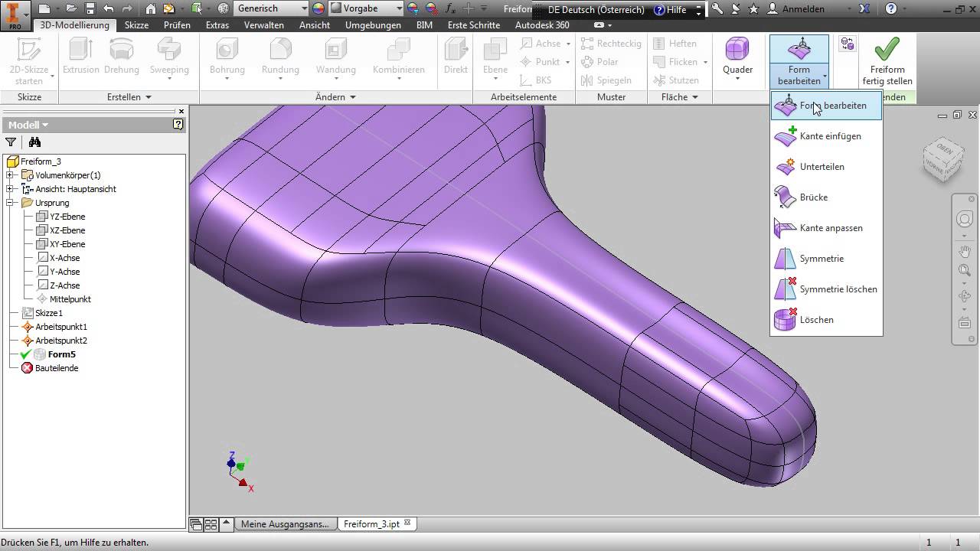The width and height of the screenshot is (980, 551).
Task: Open the Extras ribbon tab
Action: tap(217, 25)
